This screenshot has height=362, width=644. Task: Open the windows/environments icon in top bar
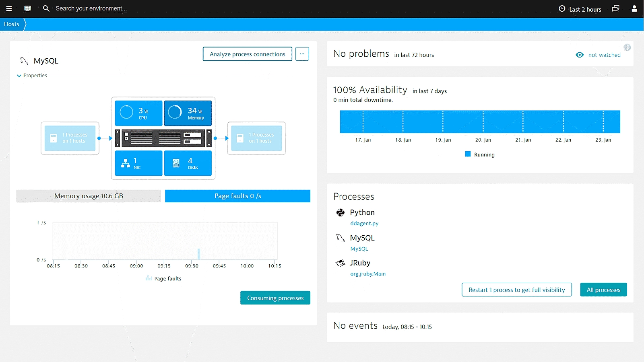(615, 8)
